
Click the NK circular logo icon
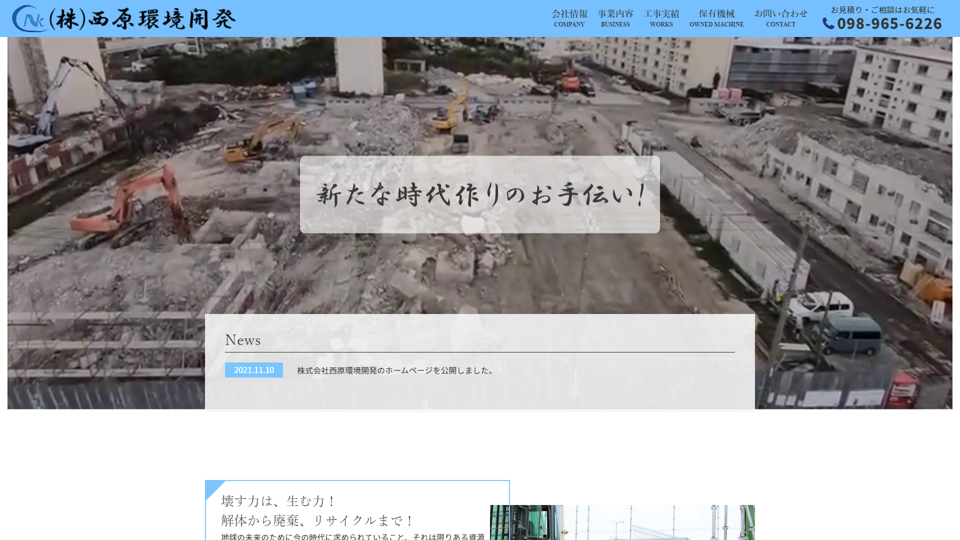click(x=28, y=18)
